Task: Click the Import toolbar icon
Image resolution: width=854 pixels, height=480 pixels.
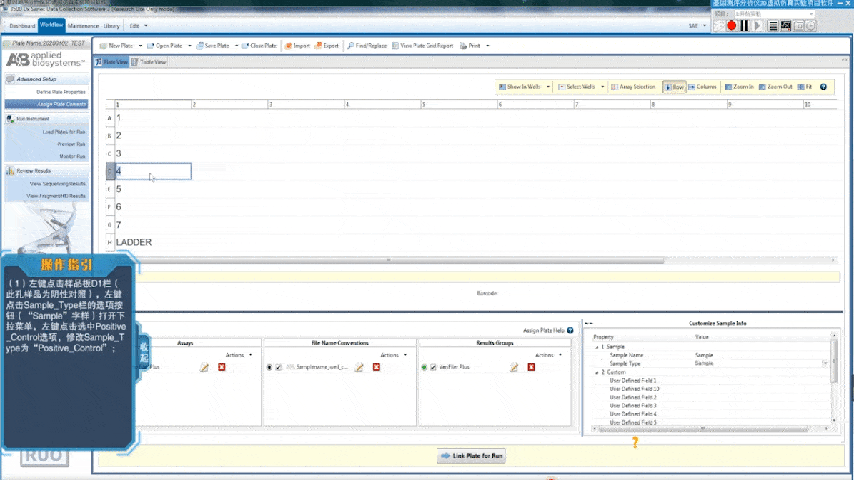Action: (x=288, y=46)
